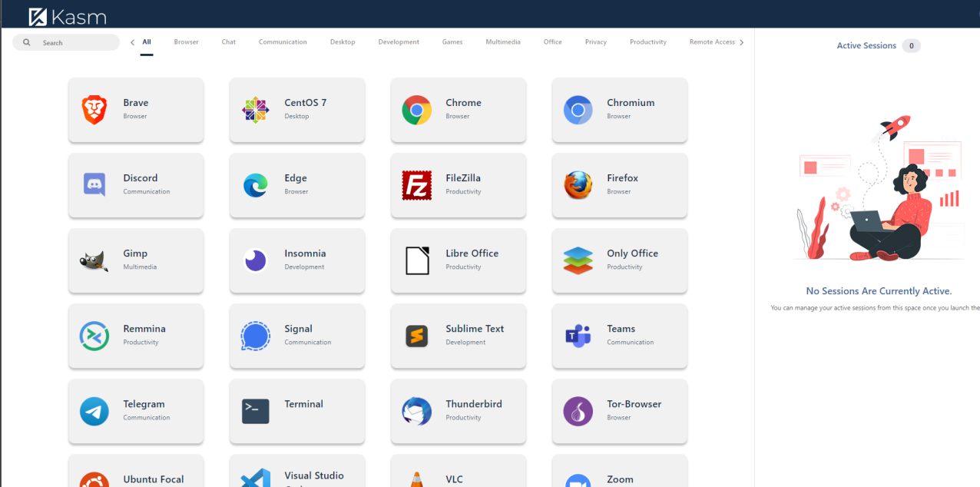This screenshot has height=487, width=980.
Task: Select the Libre Office title text
Action: coord(472,253)
